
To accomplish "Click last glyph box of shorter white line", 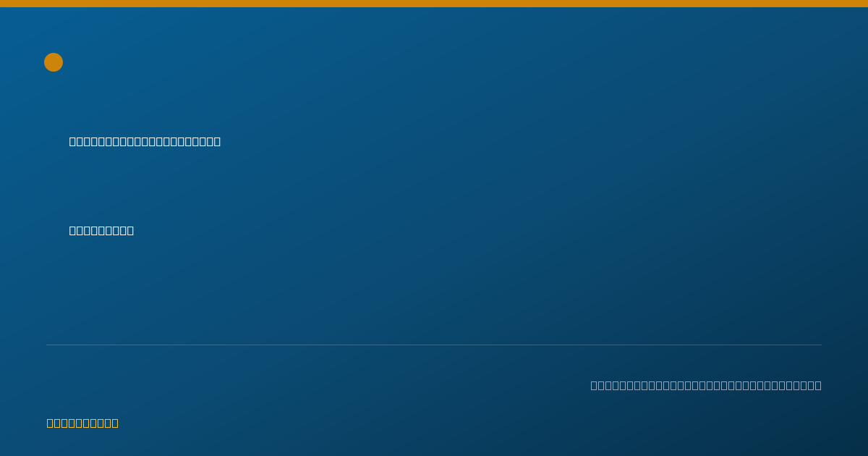I will point(131,230).
